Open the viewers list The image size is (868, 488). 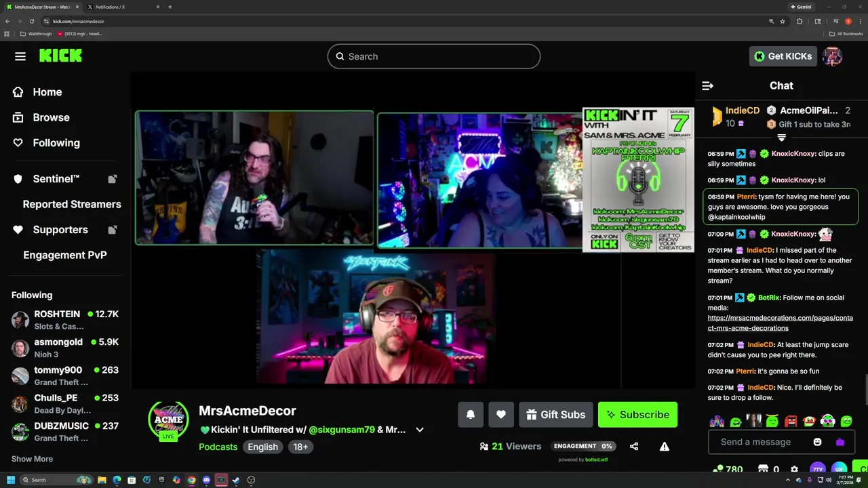[x=511, y=446]
